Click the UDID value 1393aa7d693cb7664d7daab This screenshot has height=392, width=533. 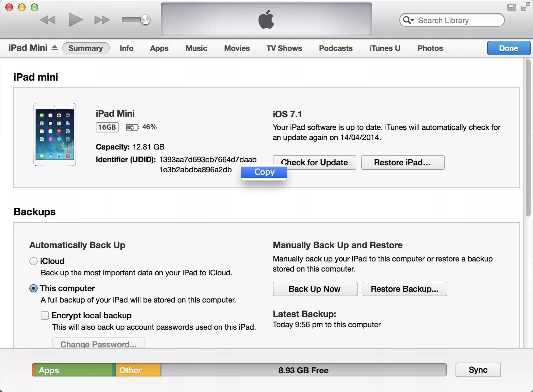pos(208,159)
